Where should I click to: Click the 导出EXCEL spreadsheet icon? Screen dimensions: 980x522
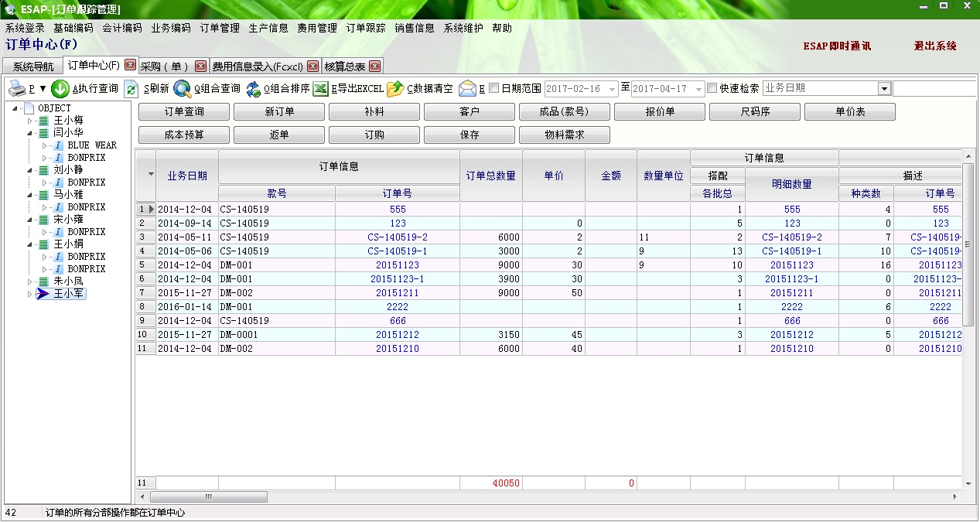320,89
